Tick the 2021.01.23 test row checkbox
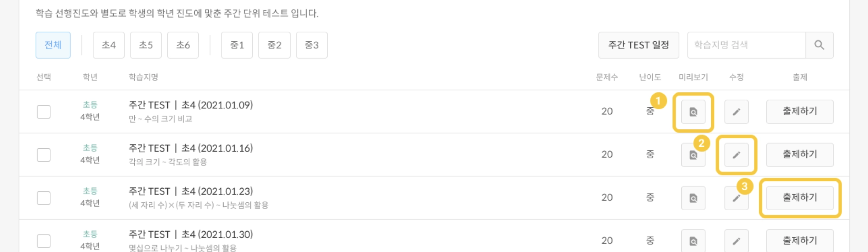This screenshot has width=868, height=252. point(44,198)
